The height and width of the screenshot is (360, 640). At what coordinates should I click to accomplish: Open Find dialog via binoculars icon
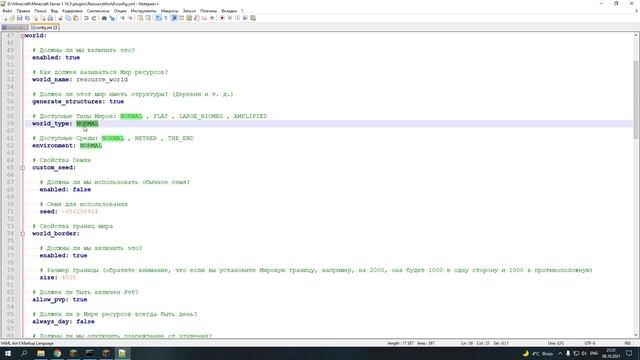point(104,18)
